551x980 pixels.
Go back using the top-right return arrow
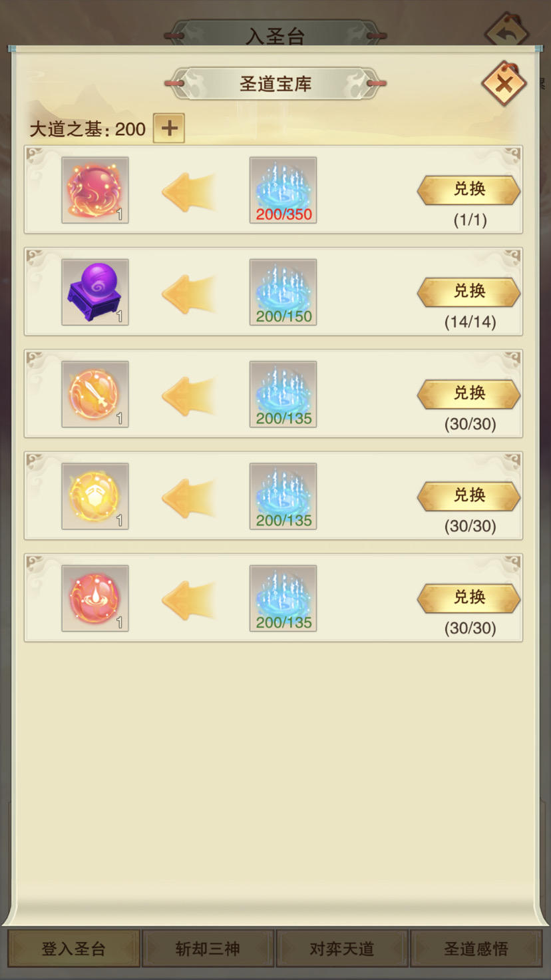coord(507,30)
